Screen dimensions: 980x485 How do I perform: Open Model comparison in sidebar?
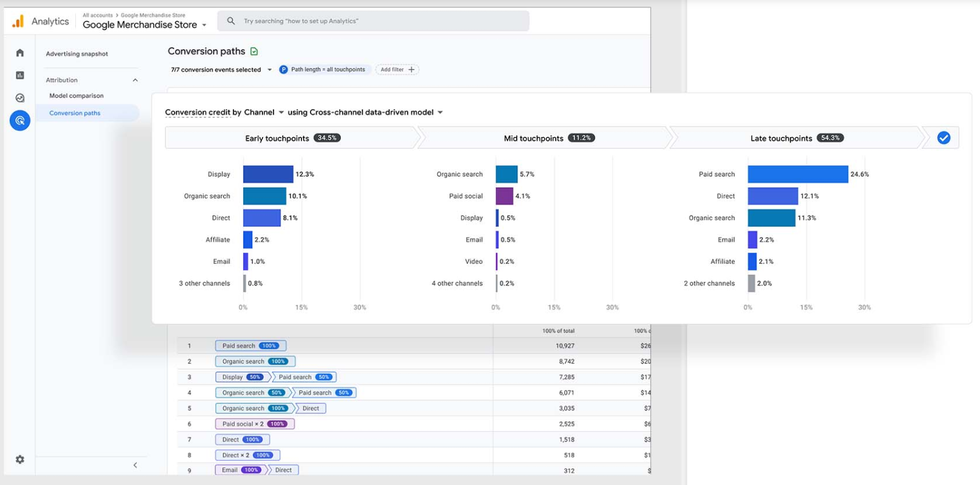pos(77,96)
